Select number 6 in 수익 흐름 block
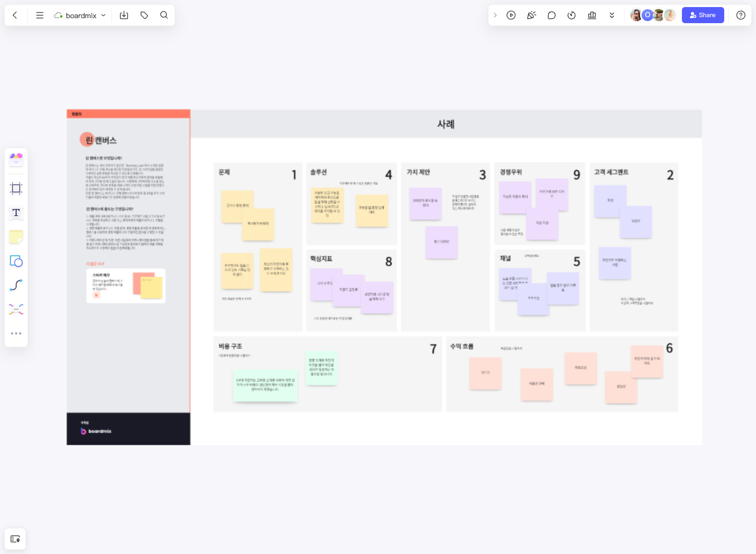This screenshot has width=756, height=554. pyautogui.click(x=669, y=348)
